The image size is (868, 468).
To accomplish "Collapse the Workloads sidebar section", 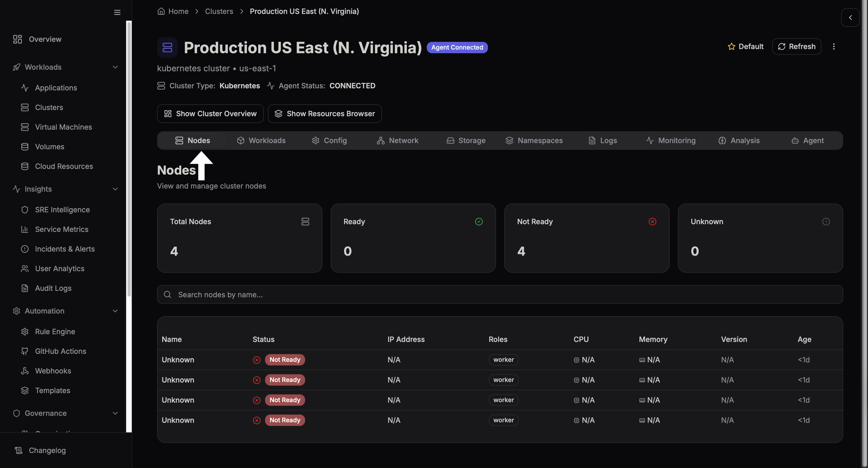I will (x=115, y=67).
